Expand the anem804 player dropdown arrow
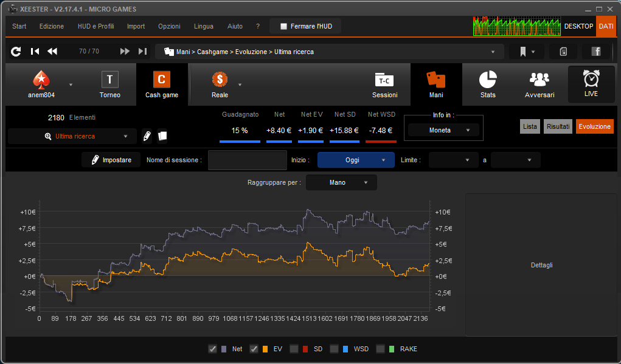621x364 pixels. [71, 84]
